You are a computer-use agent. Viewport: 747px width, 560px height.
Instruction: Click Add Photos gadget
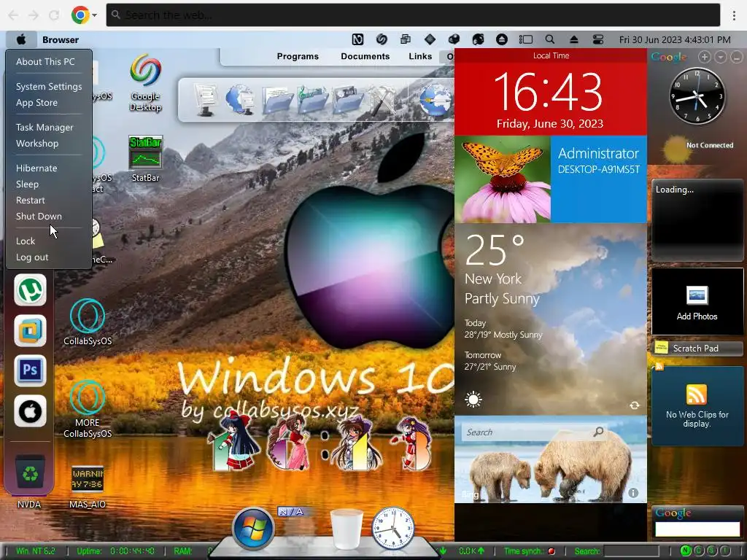coord(697,301)
